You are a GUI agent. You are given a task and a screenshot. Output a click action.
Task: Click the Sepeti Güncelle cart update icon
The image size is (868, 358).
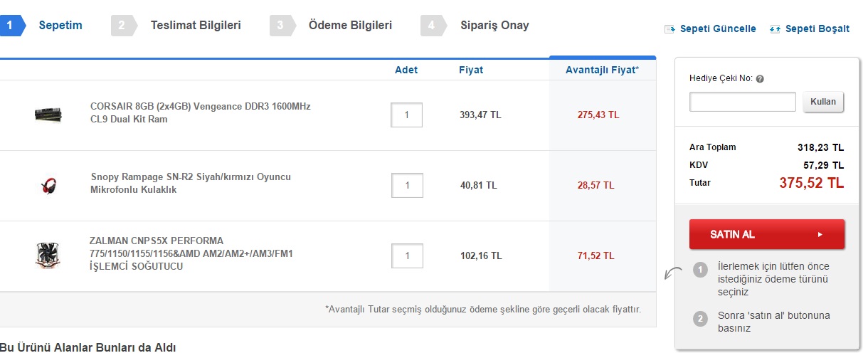(x=669, y=29)
